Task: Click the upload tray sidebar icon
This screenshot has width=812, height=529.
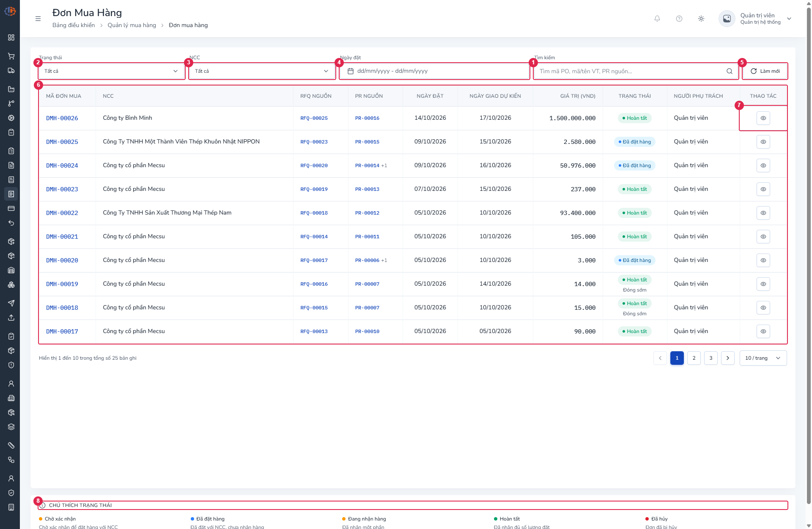Action: [11, 318]
